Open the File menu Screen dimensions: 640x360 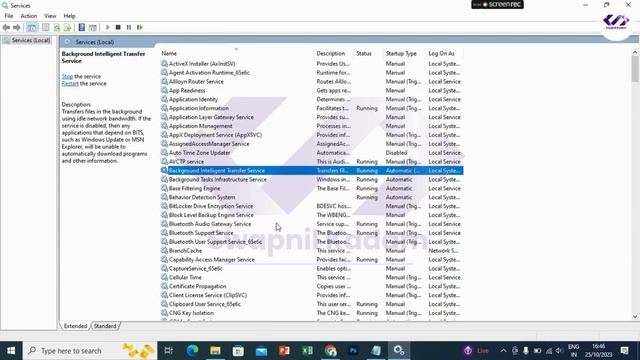(x=9, y=16)
